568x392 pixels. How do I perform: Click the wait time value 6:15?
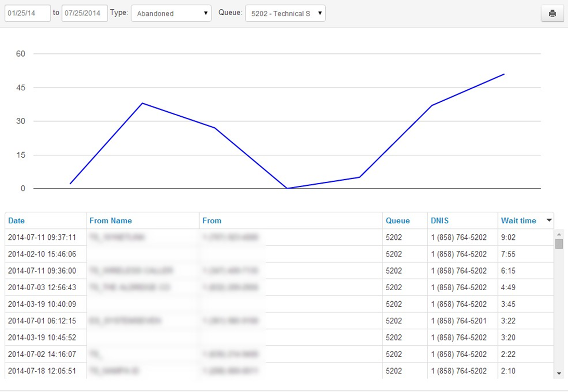tap(508, 271)
